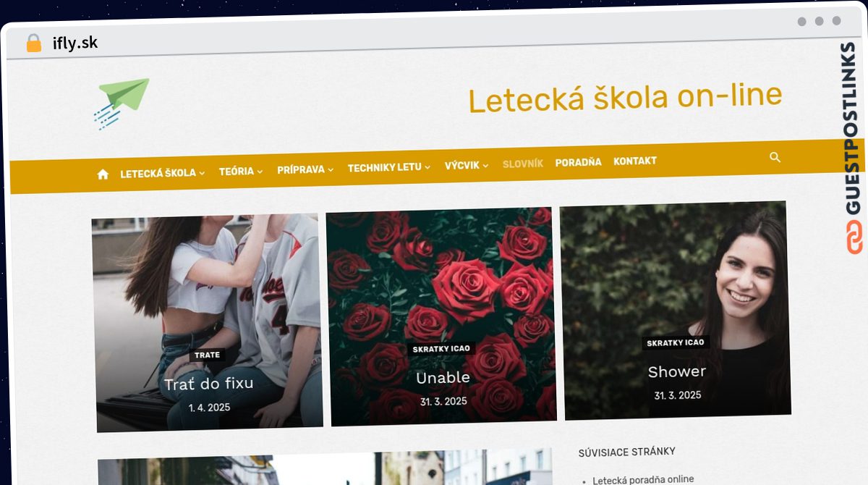Select the Kontakt menu item

tap(635, 161)
